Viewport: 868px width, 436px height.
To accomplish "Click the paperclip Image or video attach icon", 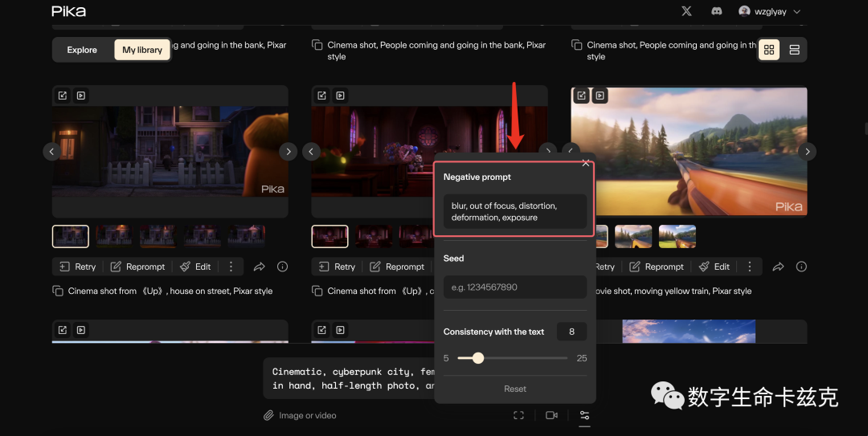I will [x=268, y=415].
